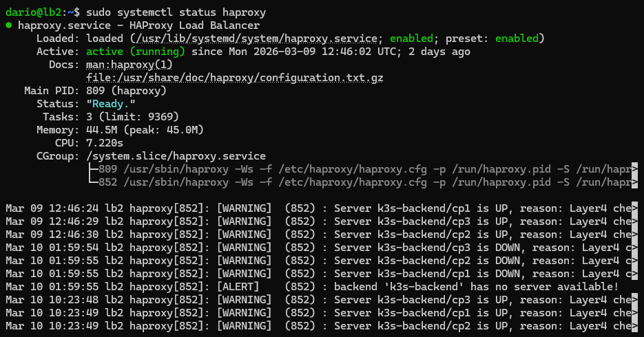Click truncation marker on the 852 process line
644x337 pixels.
point(634,182)
